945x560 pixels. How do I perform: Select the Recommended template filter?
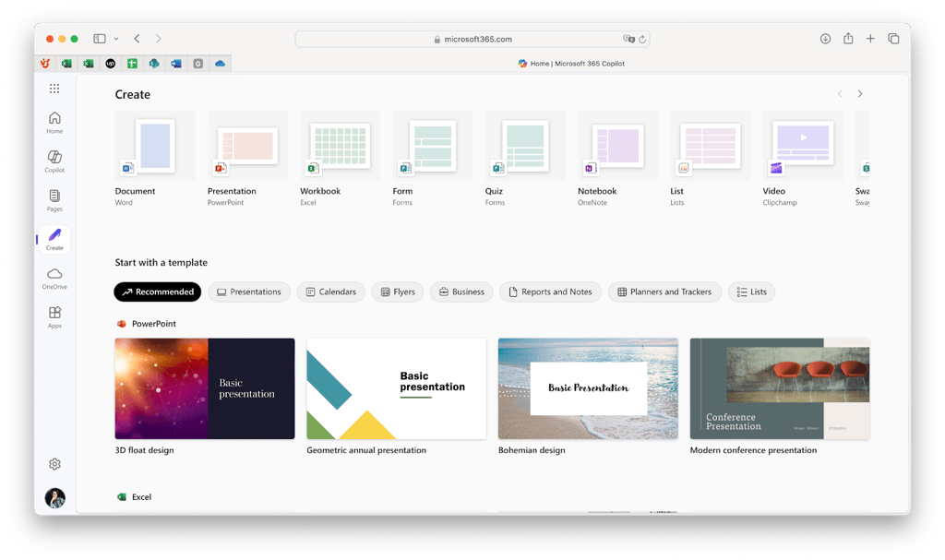tap(158, 292)
